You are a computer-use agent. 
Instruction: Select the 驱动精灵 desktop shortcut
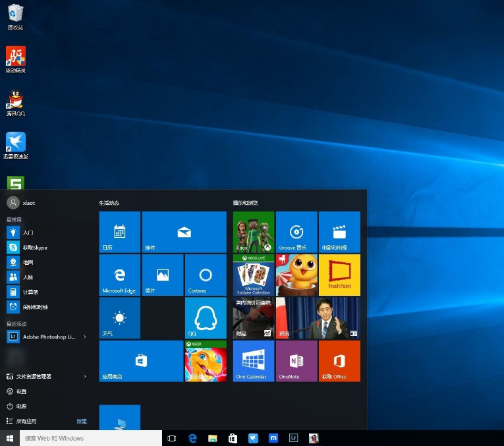coord(15,60)
